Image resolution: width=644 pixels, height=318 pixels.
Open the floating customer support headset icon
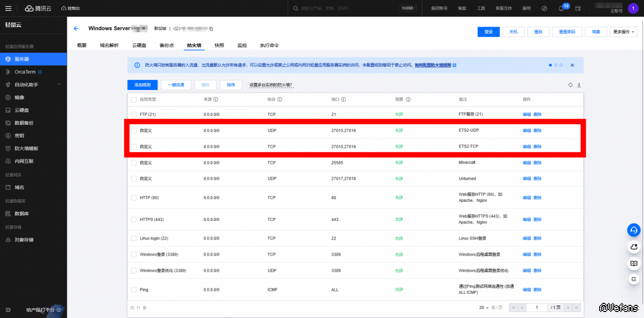[633, 230]
